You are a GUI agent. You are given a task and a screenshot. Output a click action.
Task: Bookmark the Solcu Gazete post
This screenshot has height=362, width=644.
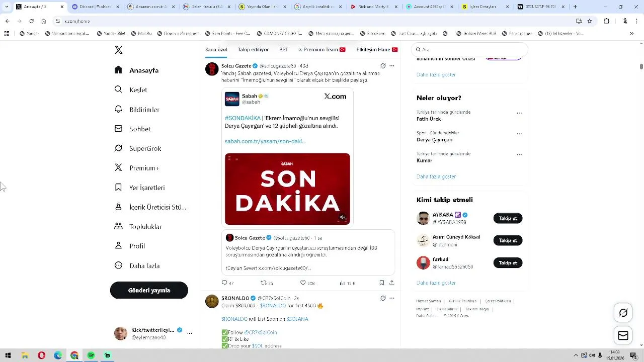coord(382,283)
